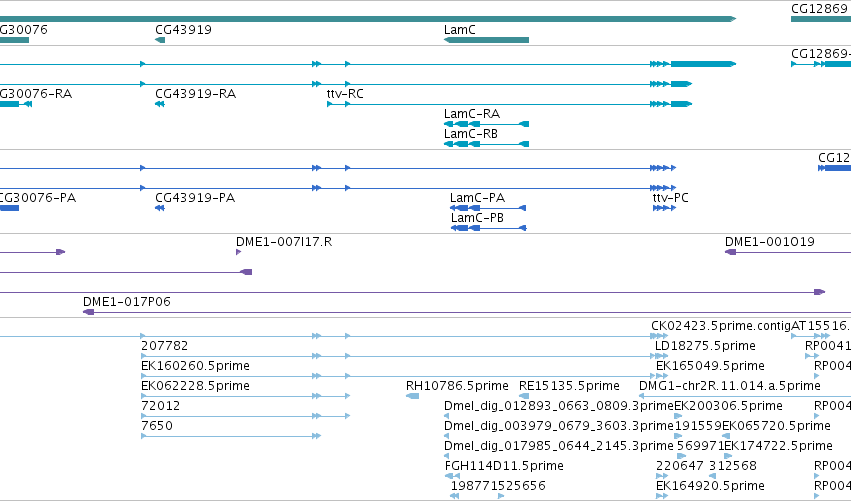Click the CG43919-PA protein label
Viewport: 851px width, 501px height.
(x=195, y=198)
